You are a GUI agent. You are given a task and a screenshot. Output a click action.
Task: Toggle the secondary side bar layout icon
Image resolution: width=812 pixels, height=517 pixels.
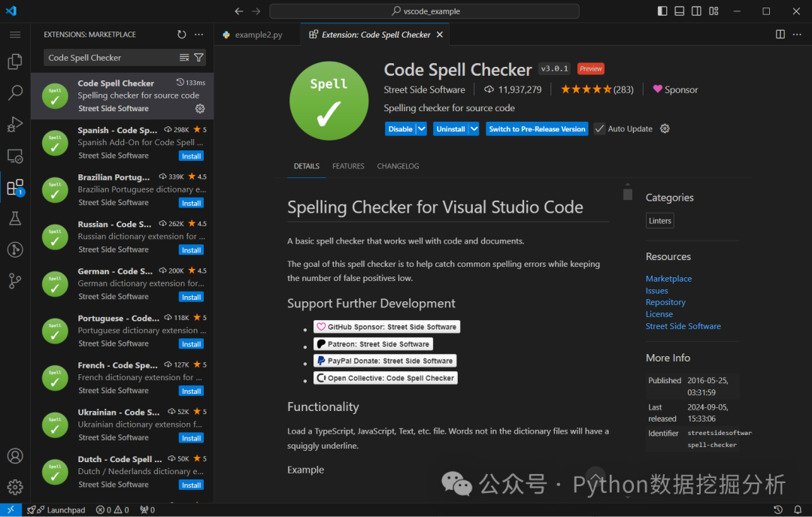click(x=696, y=11)
